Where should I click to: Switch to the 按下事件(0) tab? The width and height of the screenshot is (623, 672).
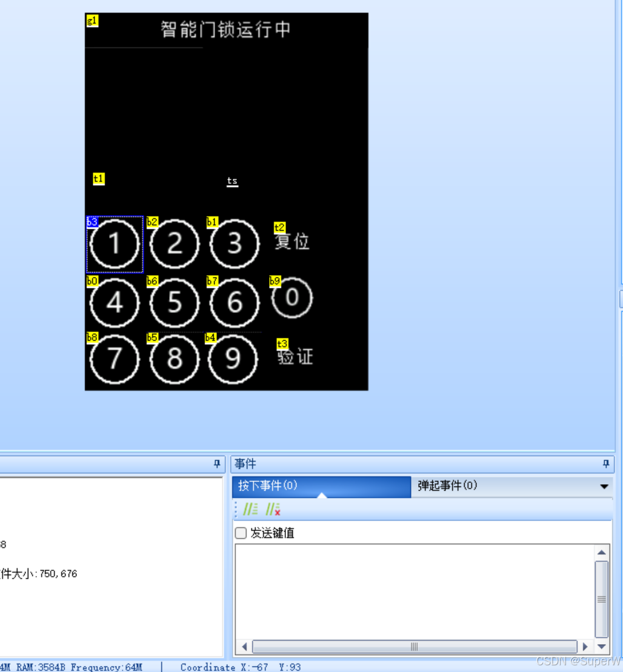(322, 487)
